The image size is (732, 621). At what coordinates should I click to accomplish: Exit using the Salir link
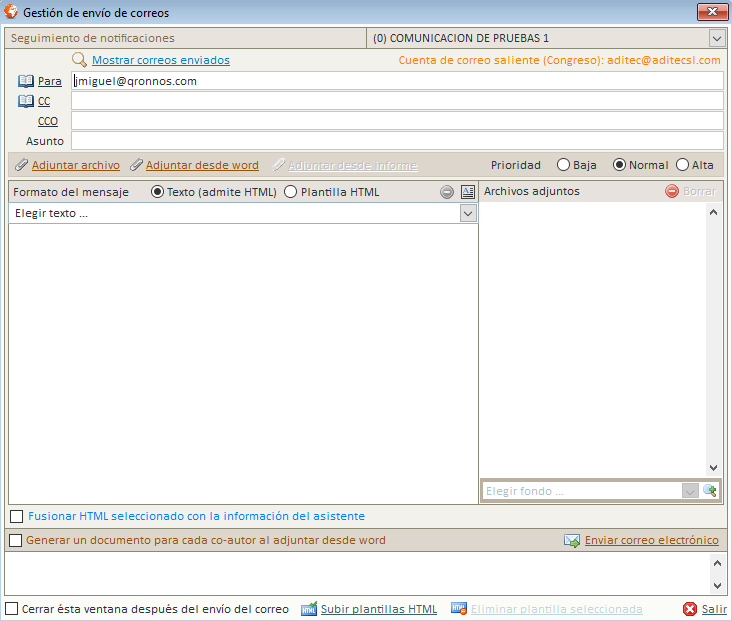pos(714,609)
